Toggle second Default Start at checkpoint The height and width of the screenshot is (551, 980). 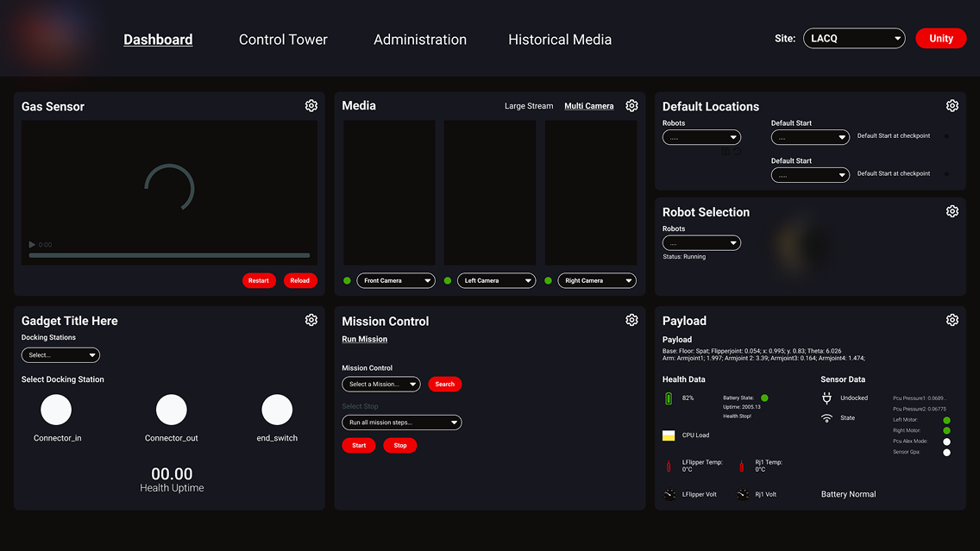pos(947,173)
